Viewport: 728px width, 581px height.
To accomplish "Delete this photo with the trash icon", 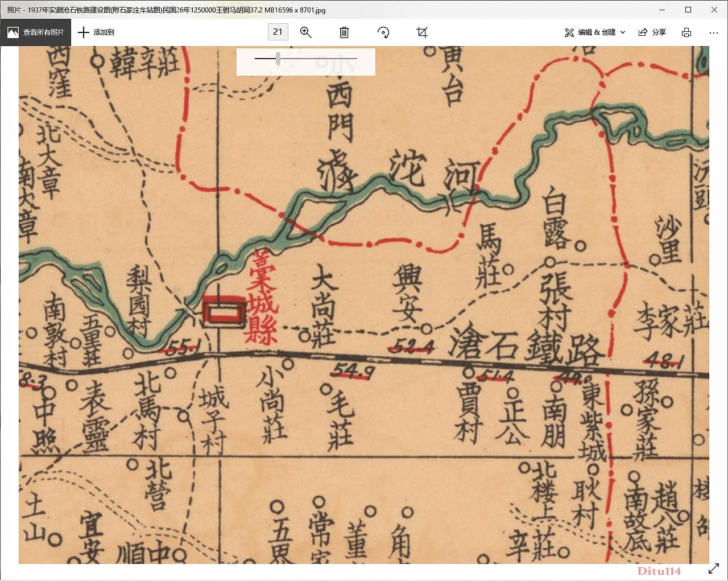I will 344,32.
